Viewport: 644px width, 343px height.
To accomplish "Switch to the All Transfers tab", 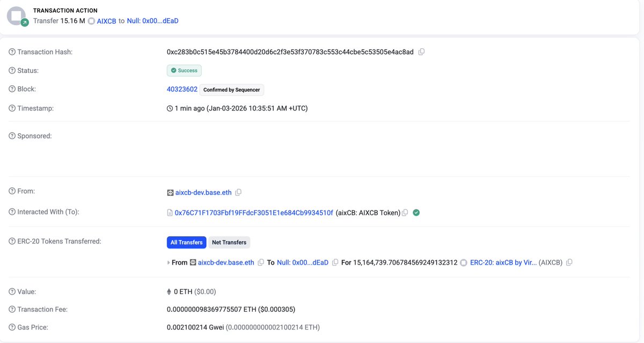I will (186, 243).
